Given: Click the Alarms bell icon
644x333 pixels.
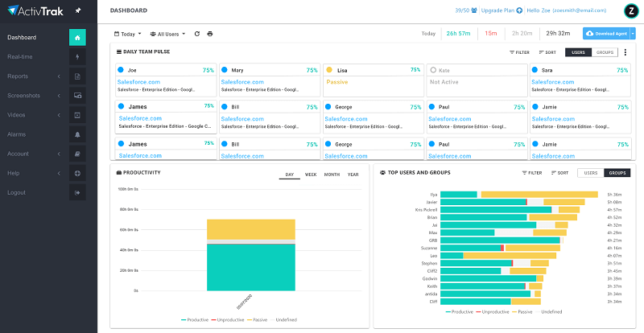Looking at the screenshot, I should coord(77,134).
